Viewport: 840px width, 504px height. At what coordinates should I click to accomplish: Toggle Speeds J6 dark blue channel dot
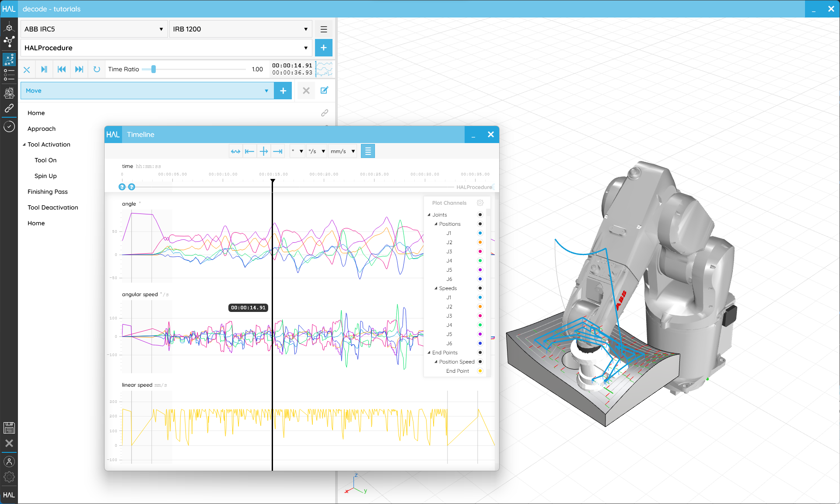[x=480, y=343]
